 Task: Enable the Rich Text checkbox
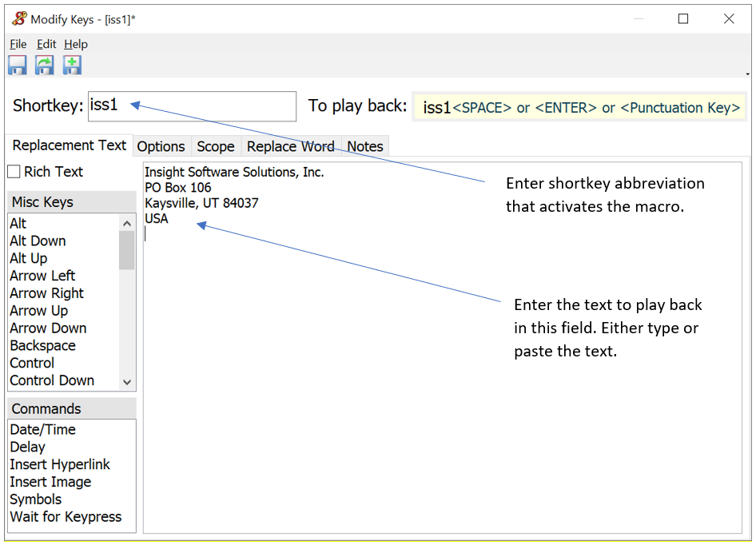(x=14, y=172)
